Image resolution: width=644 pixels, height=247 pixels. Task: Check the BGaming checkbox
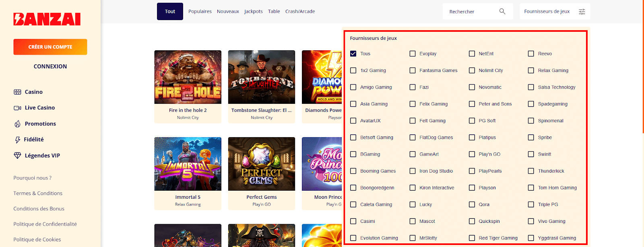point(353,154)
